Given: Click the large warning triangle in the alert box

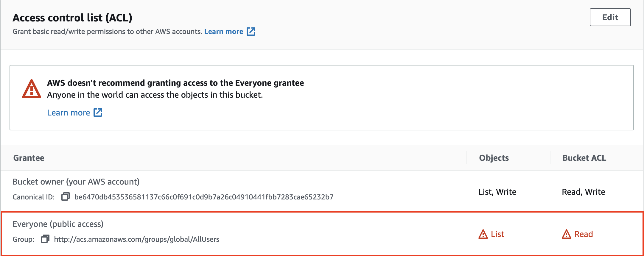Looking at the screenshot, I should click(x=31, y=89).
